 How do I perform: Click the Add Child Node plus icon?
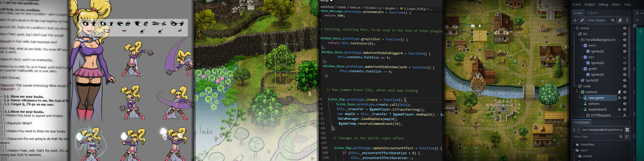[x=575, y=20]
